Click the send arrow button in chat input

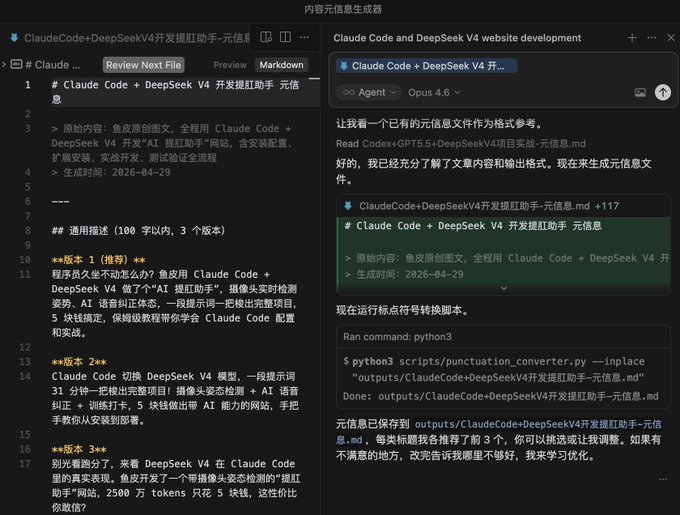662,92
